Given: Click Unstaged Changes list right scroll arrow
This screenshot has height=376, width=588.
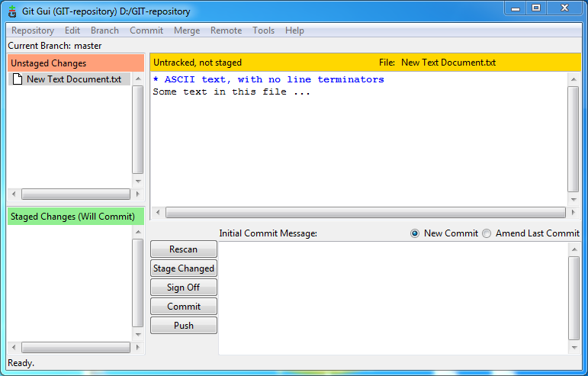Looking at the screenshot, I should [137, 194].
